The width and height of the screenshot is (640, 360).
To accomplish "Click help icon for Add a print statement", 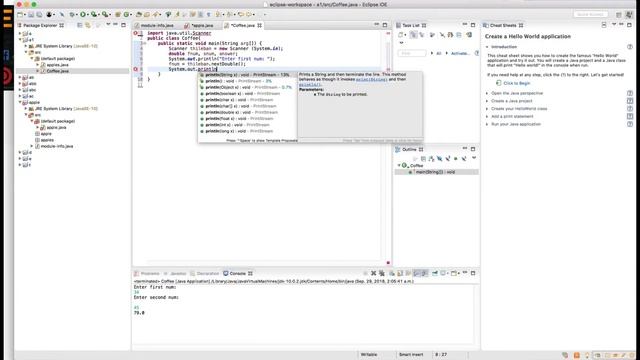I will coord(630,116).
